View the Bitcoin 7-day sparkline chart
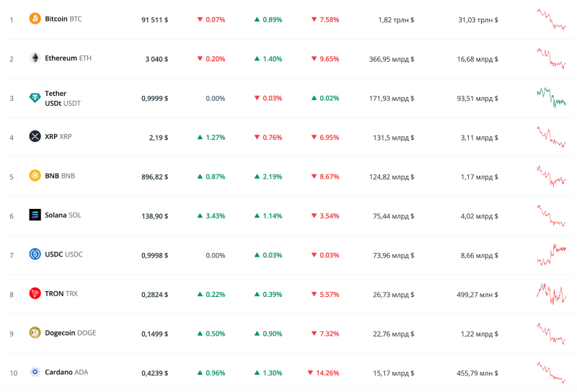Viewport: 577px width, 392px height. click(551, 19)
